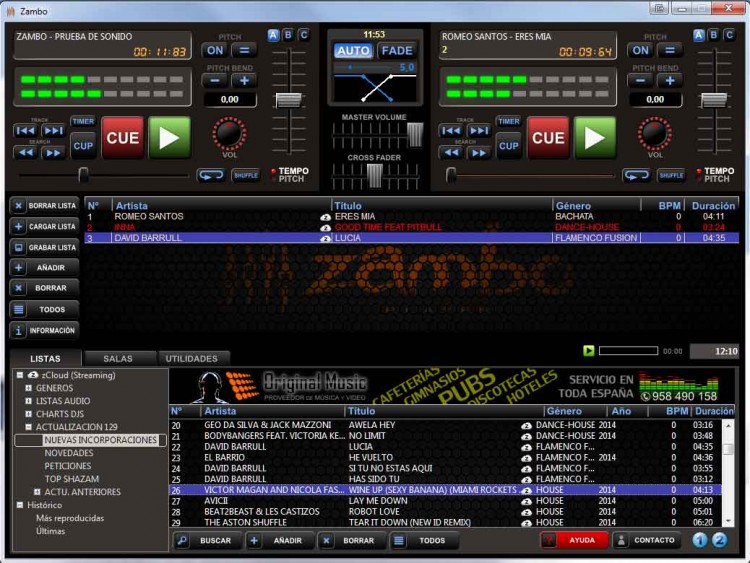Viewport: 750px width, 563px height.
Task: Click cloud icon next to ERES MIA
Action: coord(325,217)
